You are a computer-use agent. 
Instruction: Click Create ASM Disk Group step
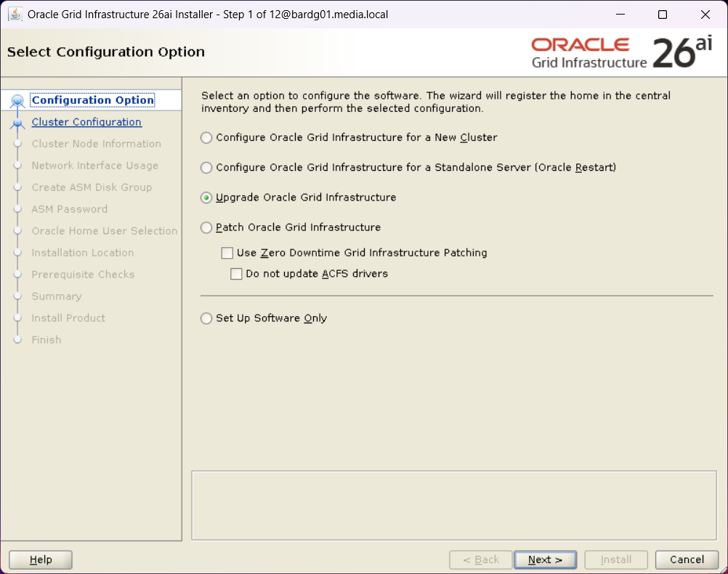[x=92, y=187]
